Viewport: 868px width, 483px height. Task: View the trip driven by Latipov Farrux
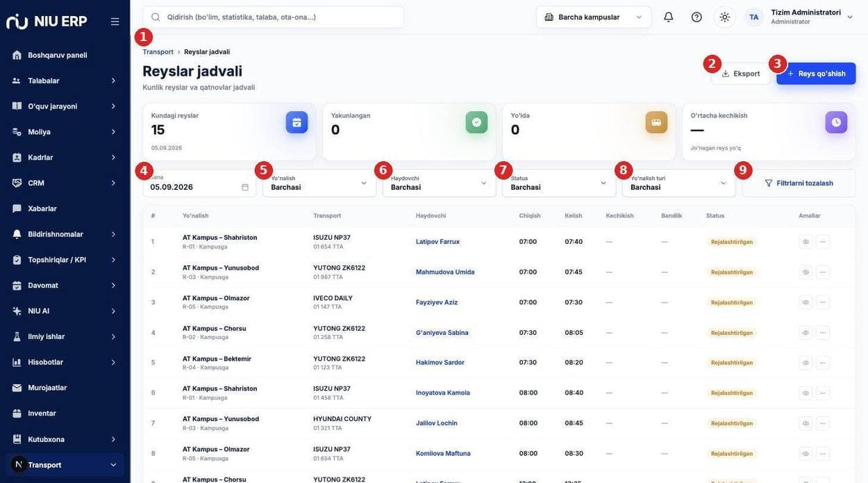(806, 242)
